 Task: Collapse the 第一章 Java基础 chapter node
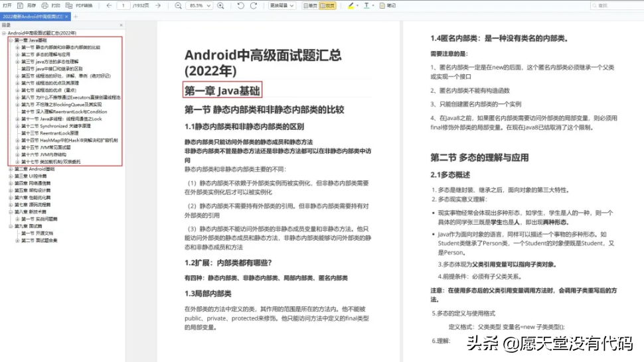(x=11, y=40)
